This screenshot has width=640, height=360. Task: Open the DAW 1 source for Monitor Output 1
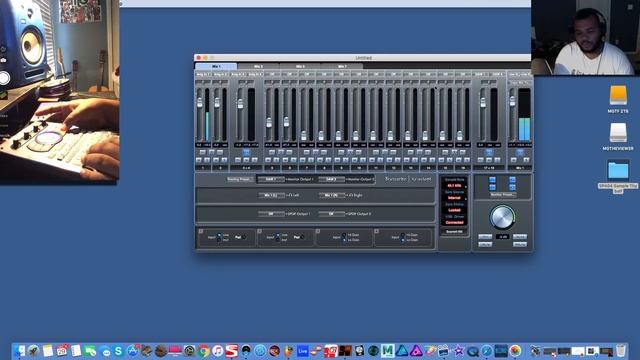click(x=271, y=179)
